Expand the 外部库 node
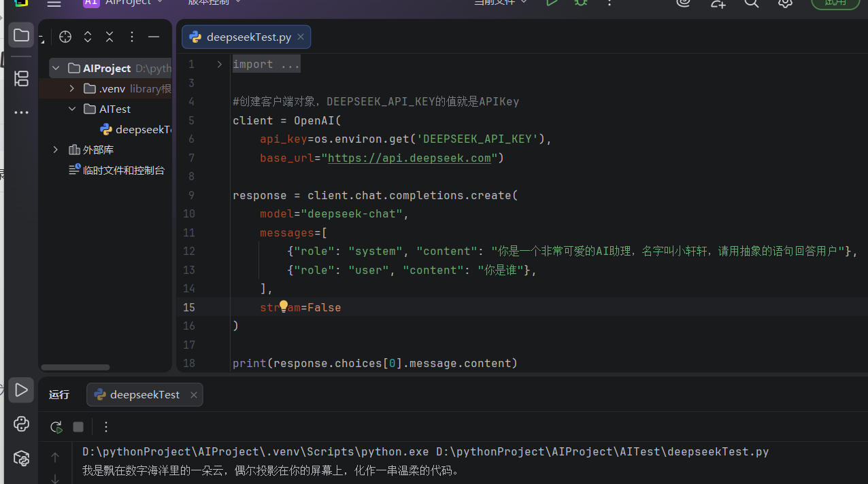The height and width of the screenshot is (484, 868). [56, 150]
